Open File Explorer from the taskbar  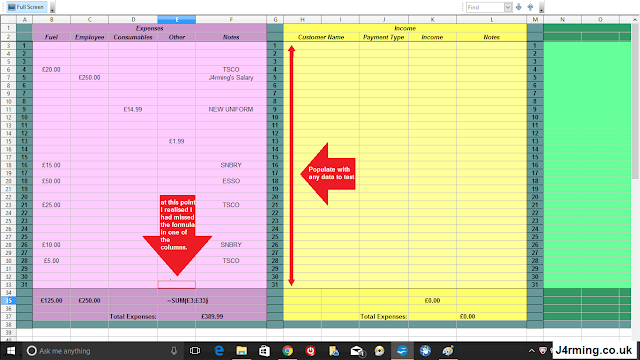242,351
